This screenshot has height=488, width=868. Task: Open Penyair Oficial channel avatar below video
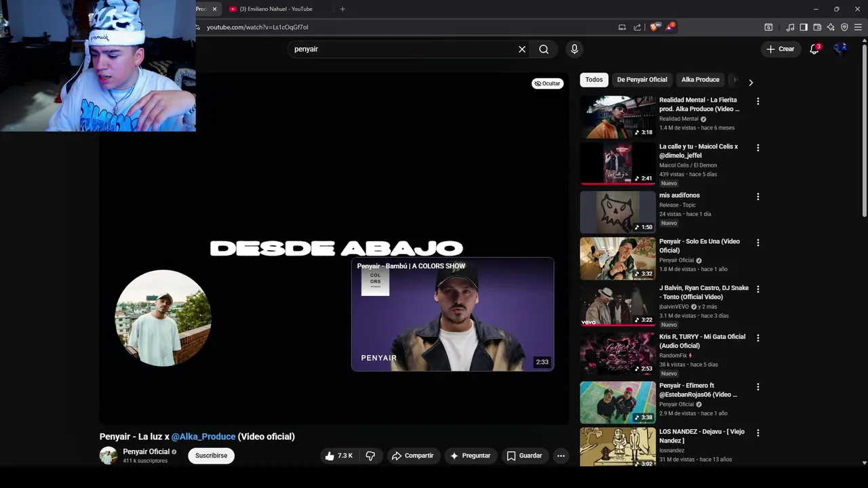point(108,455)
